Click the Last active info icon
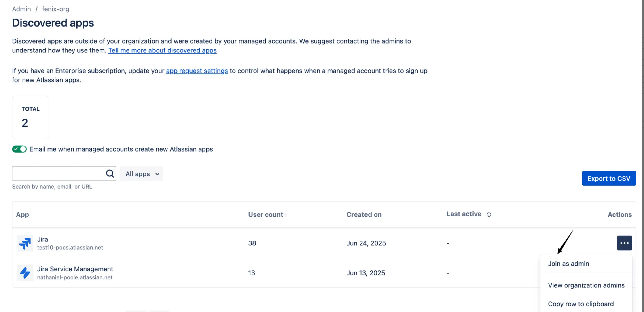 pyautogui.click(x=489, y=215)
